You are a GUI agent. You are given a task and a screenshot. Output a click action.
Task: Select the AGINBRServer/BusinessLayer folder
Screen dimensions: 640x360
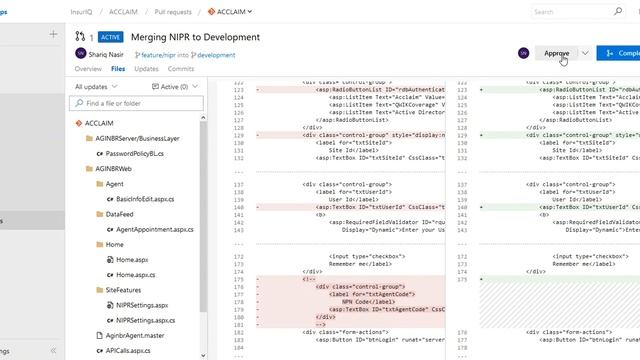pyautogui.click(x=133, y=138)
